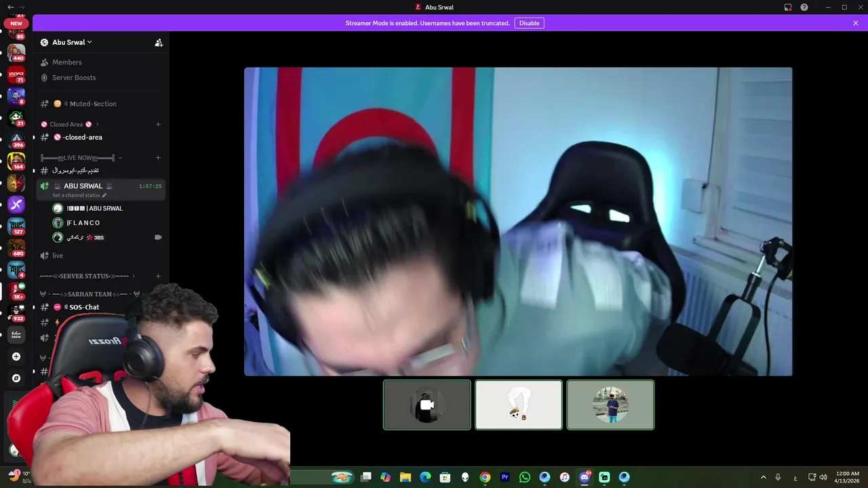
Task: Open the -closed-area text channel
Action: coord(82,137)
